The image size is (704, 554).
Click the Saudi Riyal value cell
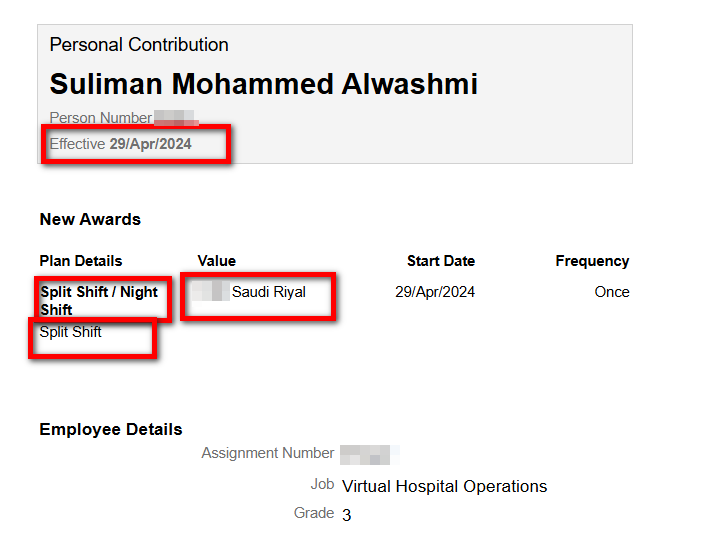click(x=249, y=292)
